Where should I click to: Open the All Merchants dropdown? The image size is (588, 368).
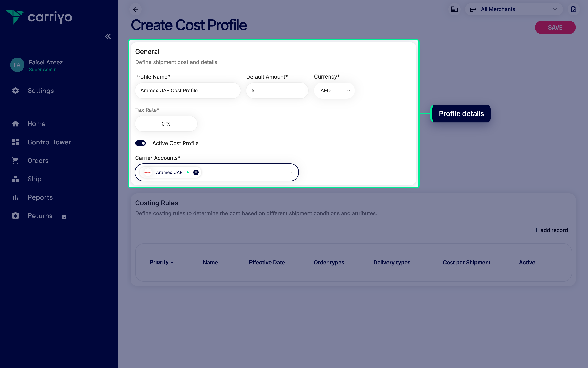click(514, 9)
